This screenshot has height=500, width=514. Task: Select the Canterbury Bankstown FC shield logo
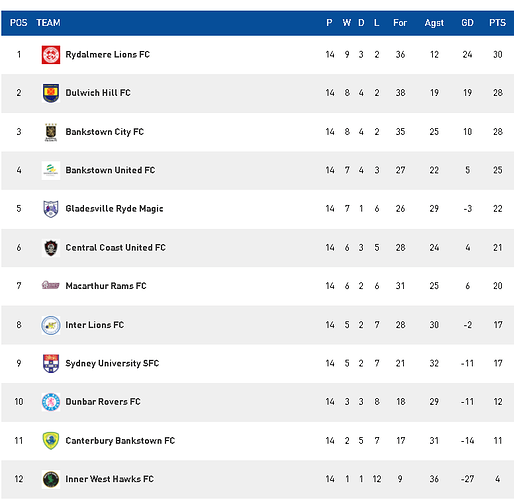tap(51, 441)
